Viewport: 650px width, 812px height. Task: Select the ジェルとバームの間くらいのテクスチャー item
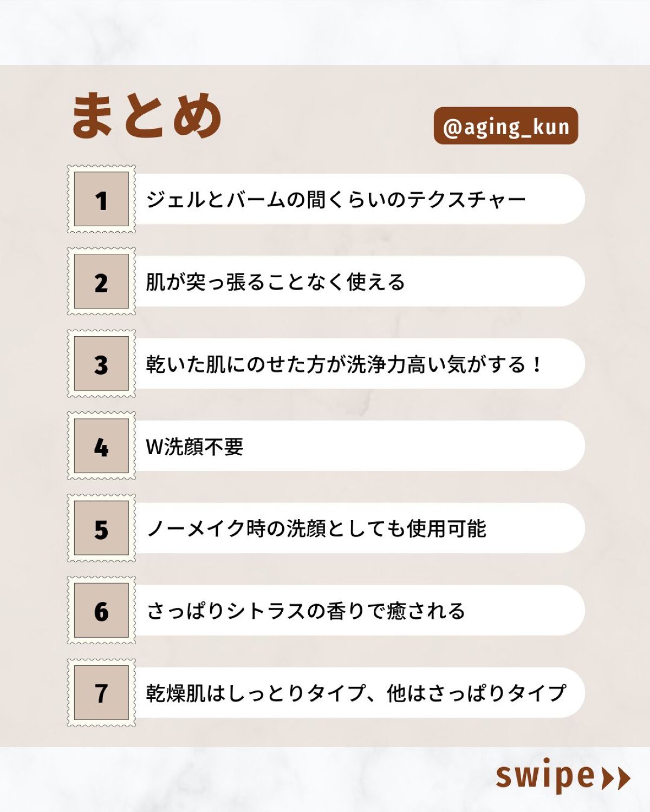click(336, 199)
